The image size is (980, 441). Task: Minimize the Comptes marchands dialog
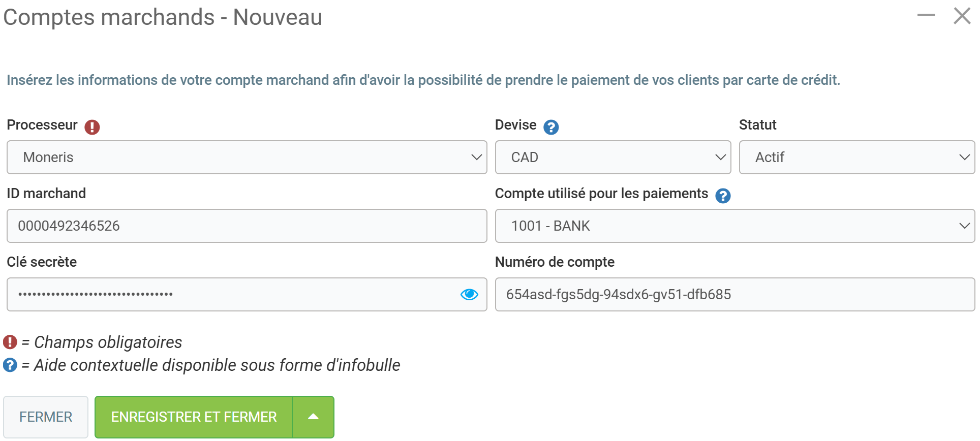926,16
